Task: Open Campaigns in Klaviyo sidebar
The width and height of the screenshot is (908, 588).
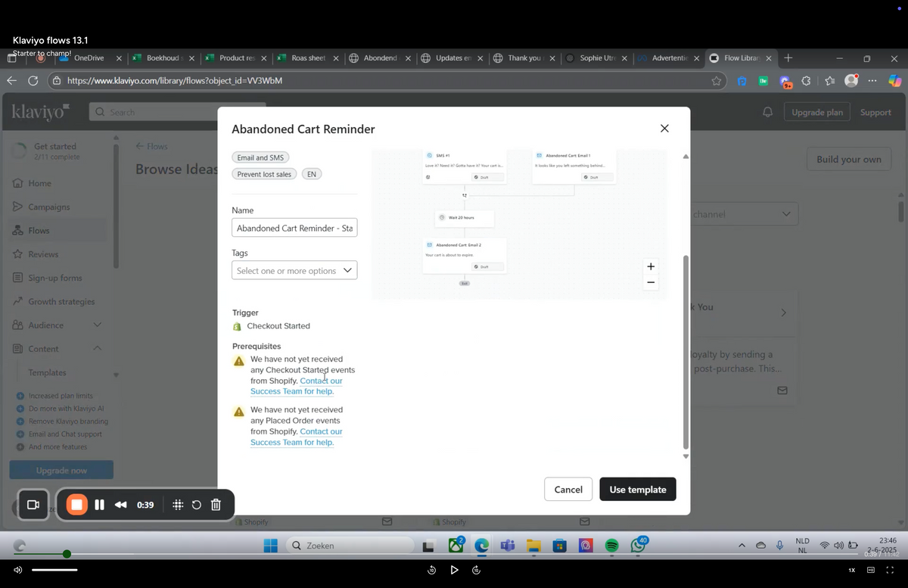Action: (48, 207)
